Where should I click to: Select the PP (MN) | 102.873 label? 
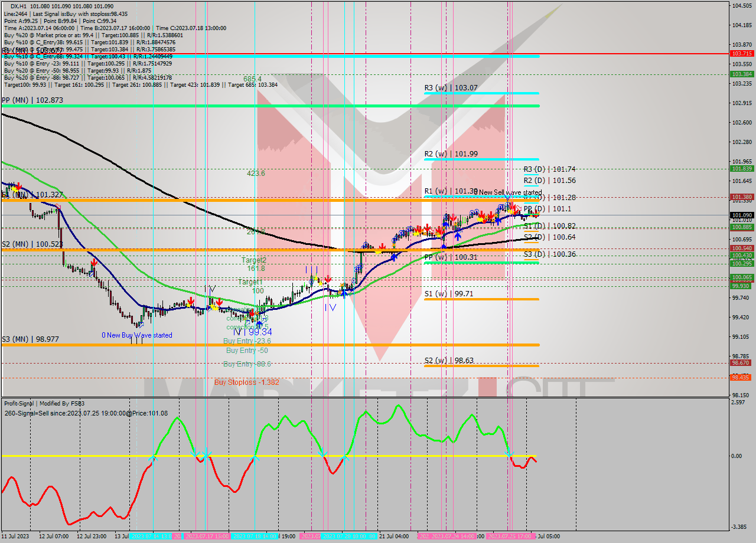pos(32,101)
